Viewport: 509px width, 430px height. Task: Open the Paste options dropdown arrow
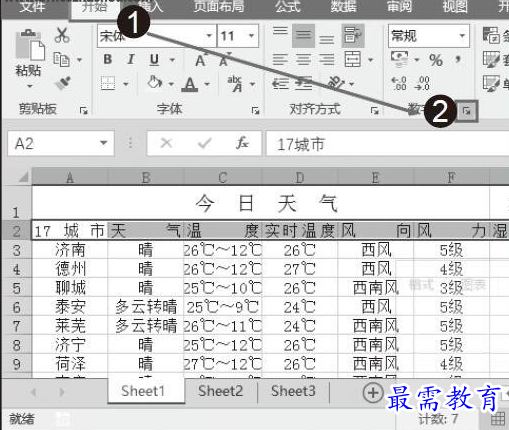click(30, 86)
